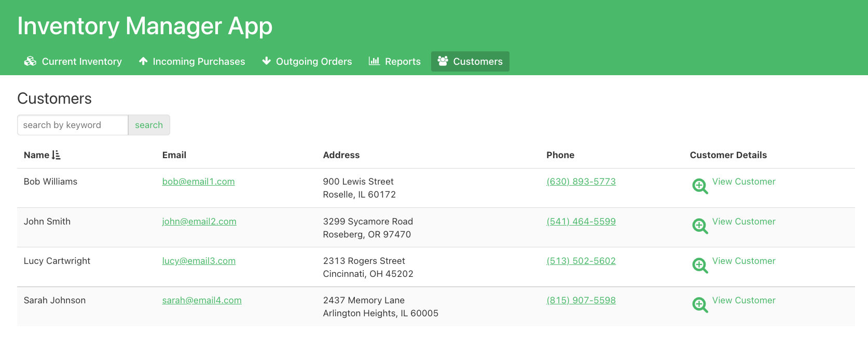Screen dimensions: 868x364
Task: Click the Inventory Manager App title
Action: [x=145, y=26]
